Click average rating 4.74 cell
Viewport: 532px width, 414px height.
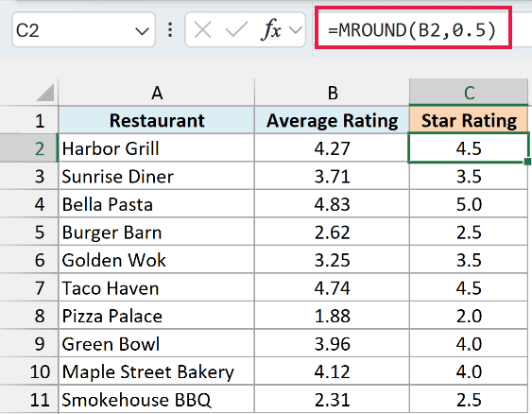pyautogui.click(x=332, y=287)
